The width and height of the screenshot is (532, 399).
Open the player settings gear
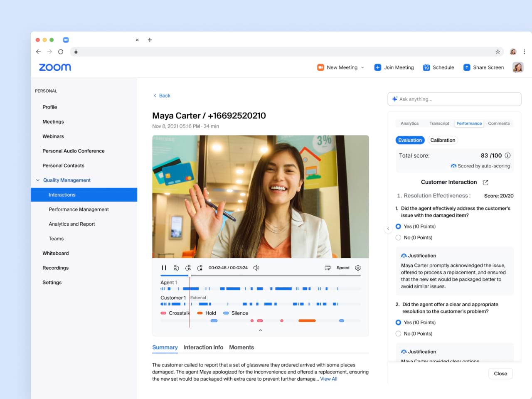point(358,268)
